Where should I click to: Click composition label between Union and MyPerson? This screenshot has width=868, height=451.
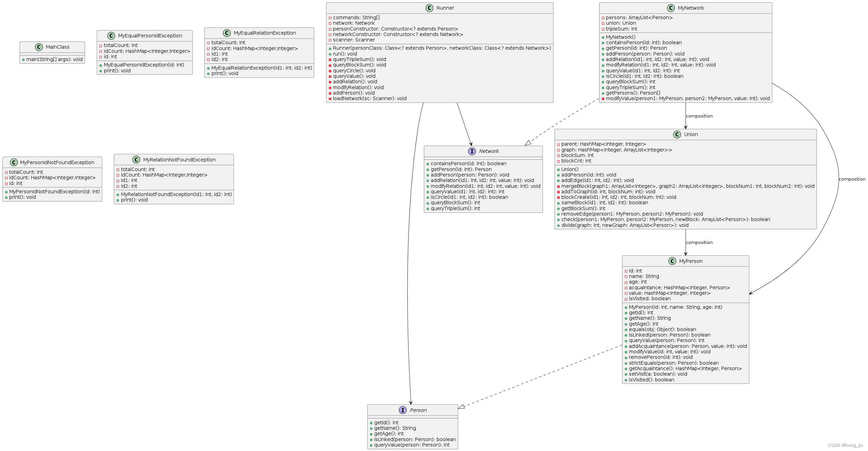[699, 243]
